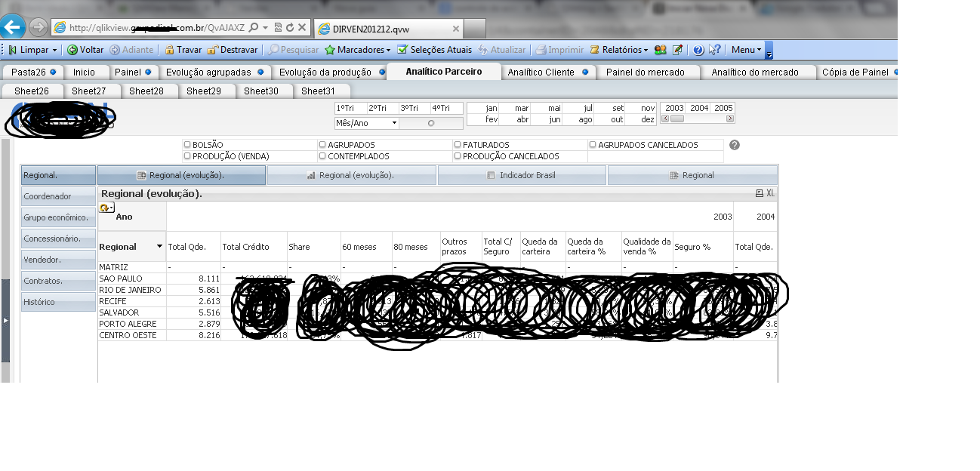Image resolution: width=980 pixels, height=471 pixels.
Task: Open the Marcadores bookmarks dropdown
Action: (x=358, y=50)
